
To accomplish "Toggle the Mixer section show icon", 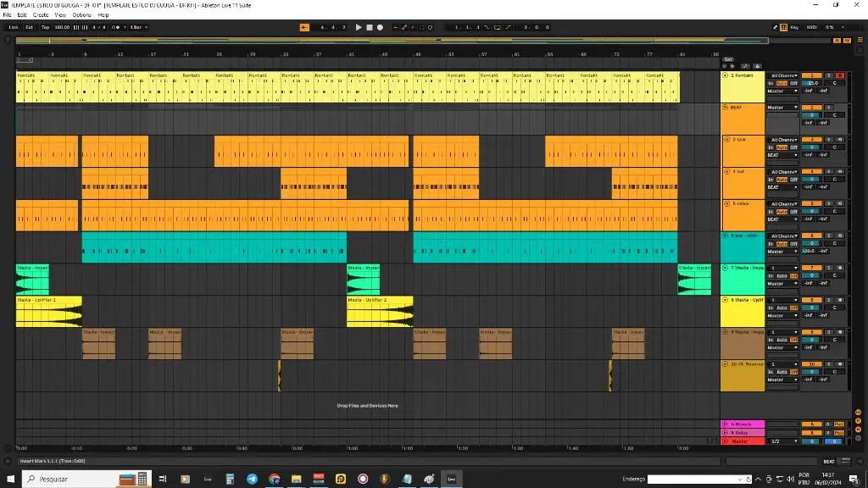I will coord(858,430).
